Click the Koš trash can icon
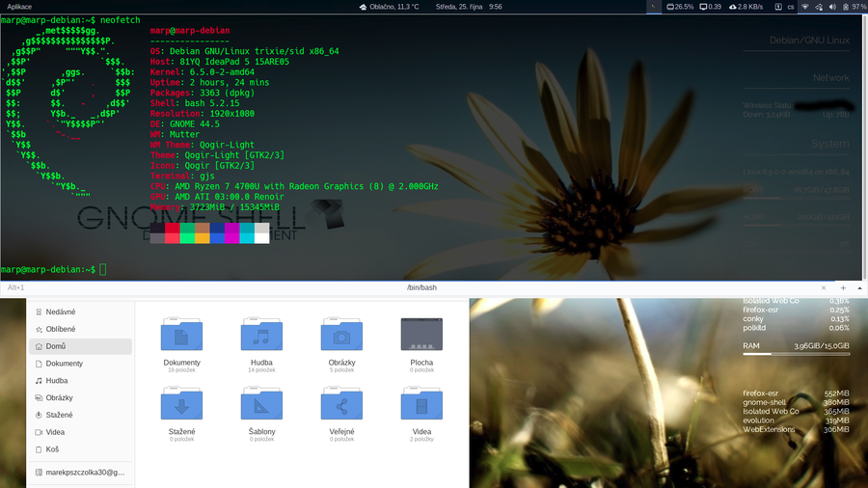The width and height of the screenshot is (868, 488). (x=39, y=449)
